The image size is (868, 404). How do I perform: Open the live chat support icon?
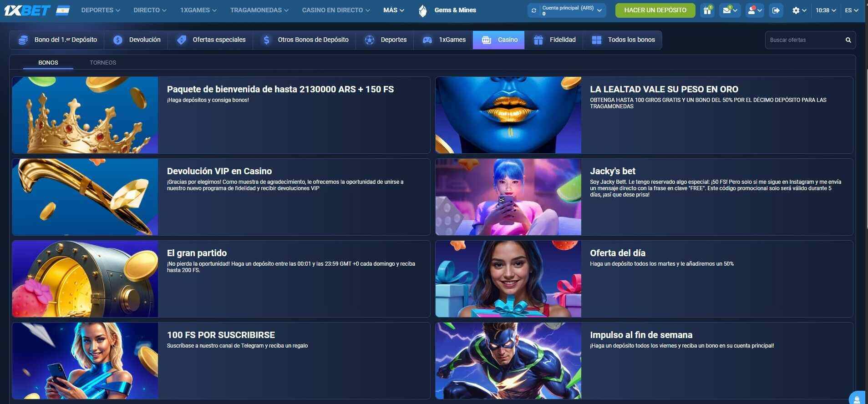[857, 398]
